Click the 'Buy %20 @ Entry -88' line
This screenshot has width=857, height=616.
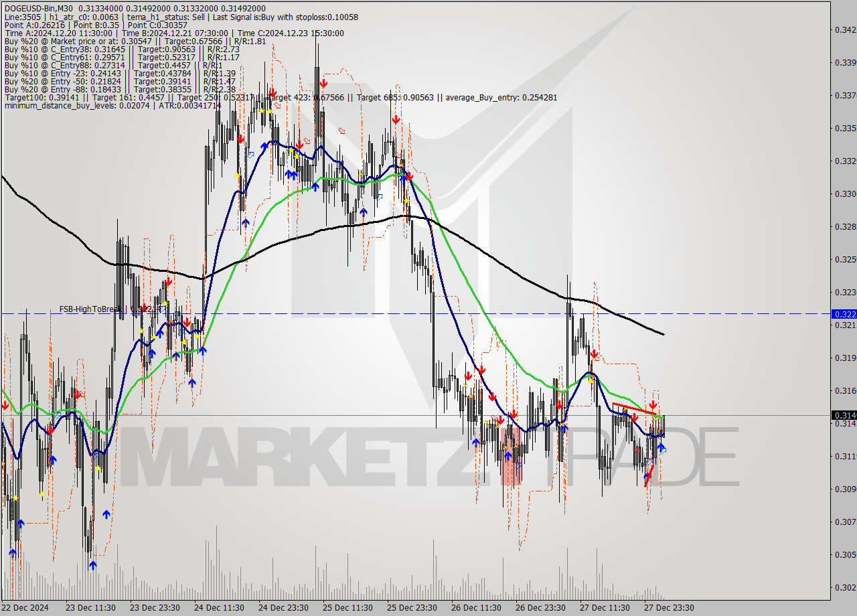(120, 89)
